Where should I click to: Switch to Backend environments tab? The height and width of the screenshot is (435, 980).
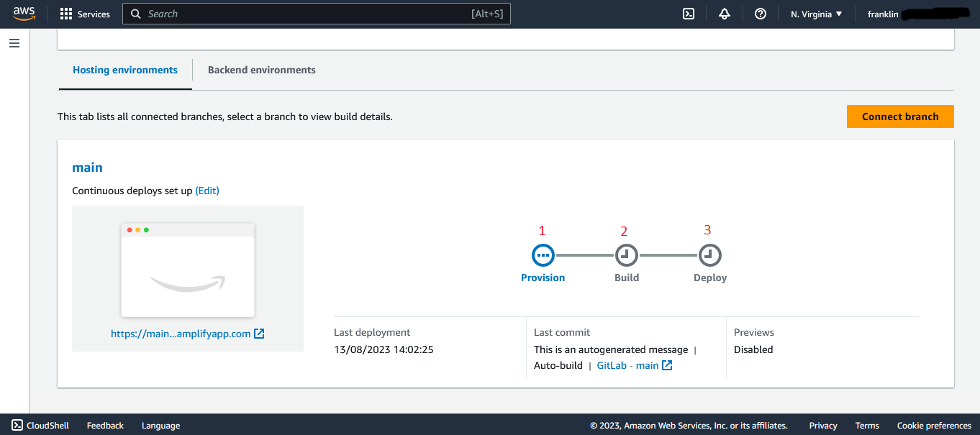tap(262, 70)
